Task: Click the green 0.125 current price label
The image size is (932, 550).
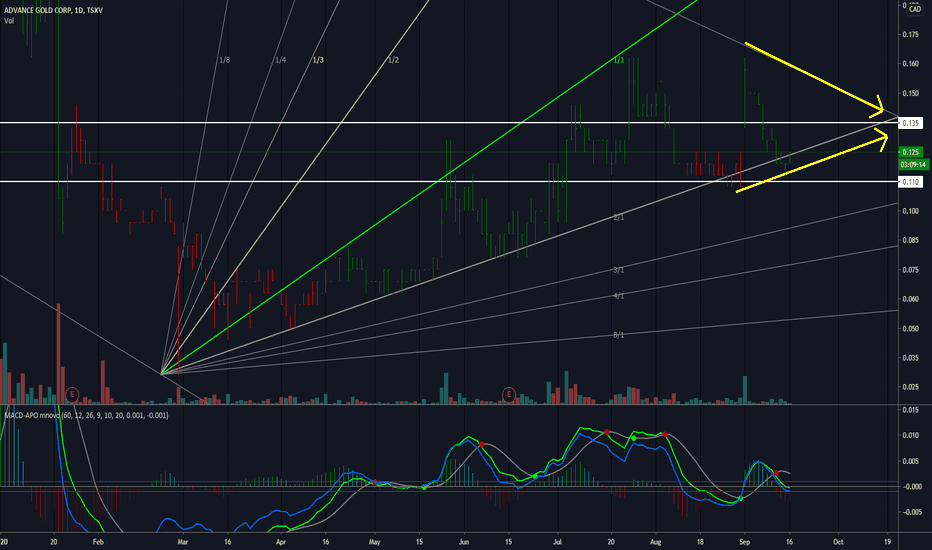Action: (911, 152)
